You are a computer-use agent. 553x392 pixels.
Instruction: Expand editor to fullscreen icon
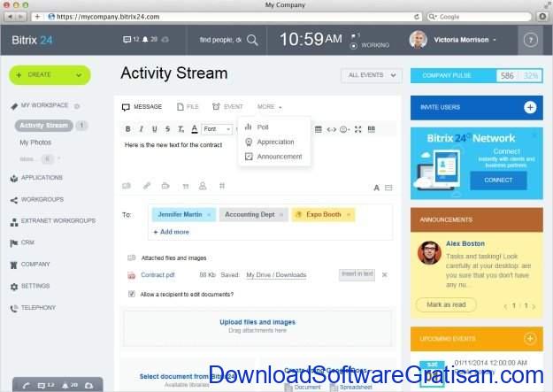coord(358,129)
